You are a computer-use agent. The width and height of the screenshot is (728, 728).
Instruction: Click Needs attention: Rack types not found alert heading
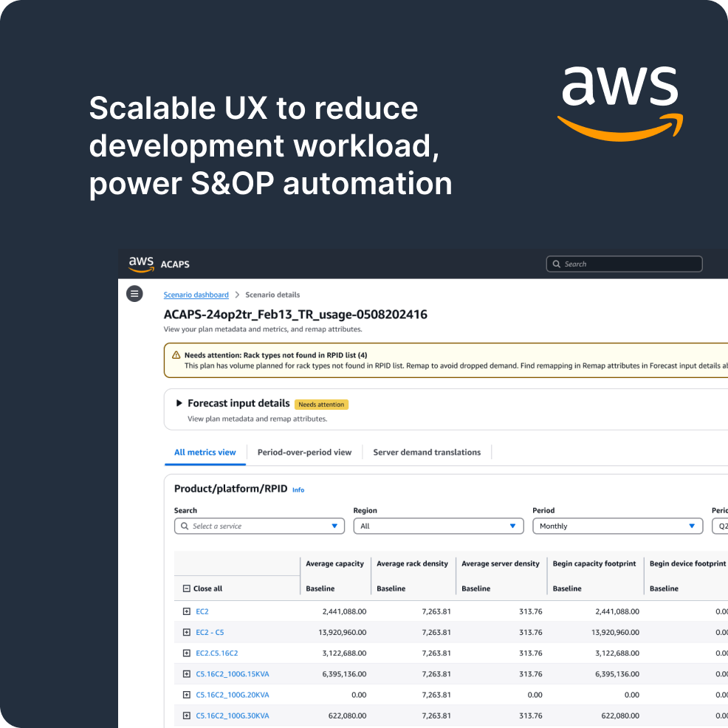click(276, 355)
